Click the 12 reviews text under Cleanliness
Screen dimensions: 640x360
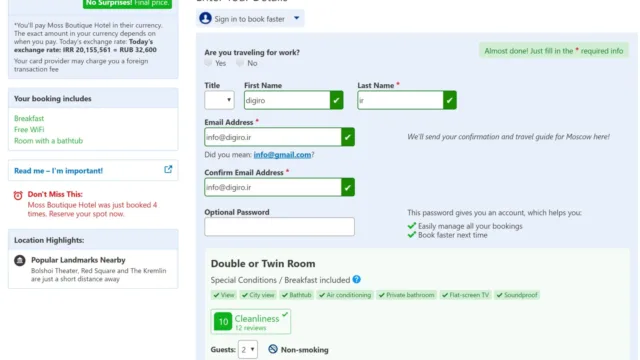(x=250, y=328)
